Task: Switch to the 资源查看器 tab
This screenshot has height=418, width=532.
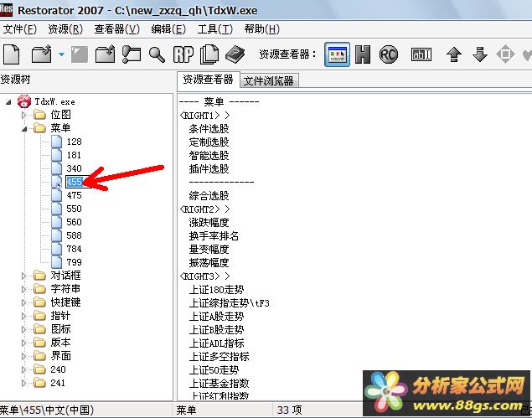Action: tap(208, 80)
